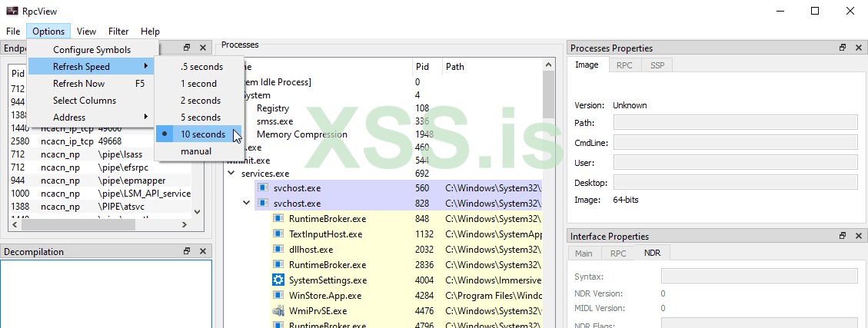Click the TextInputHost.exe process icon
Screen dimensions: 868x328
[x=278, y=234]
